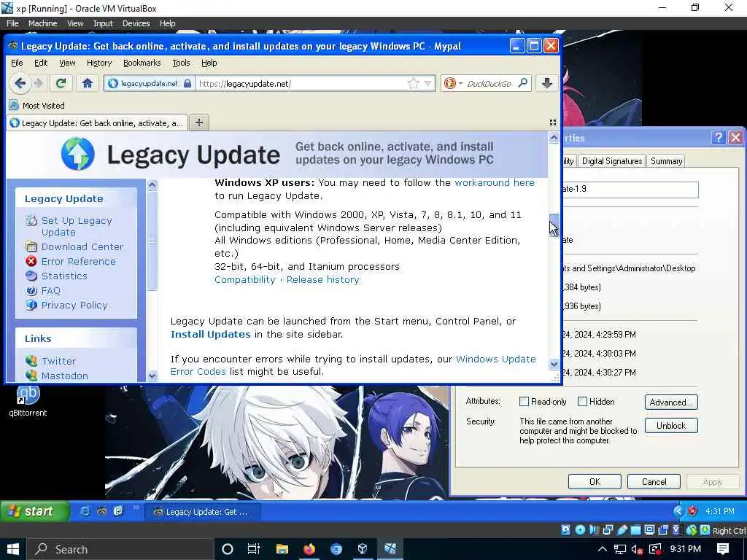Image resolution: width=747 pixels, height=560 pixels.
Task: Click the Unblock button in Properties
Action: pyautogui.click(x=671, y=426)
